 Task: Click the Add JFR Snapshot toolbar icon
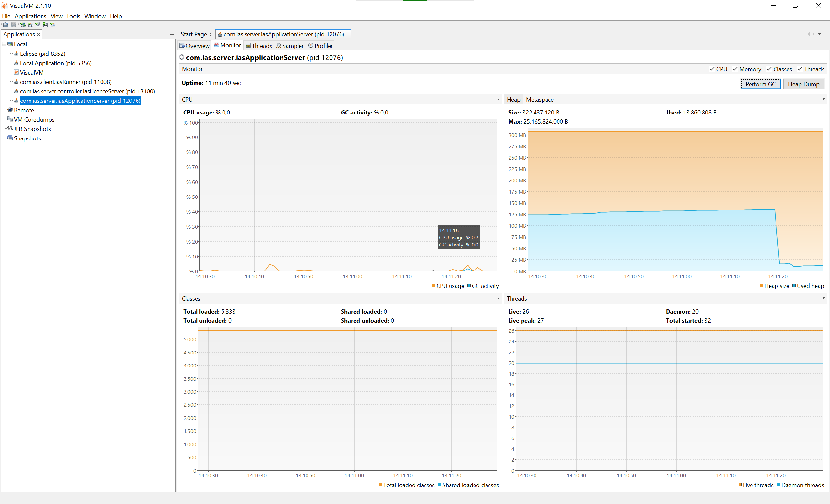45,25
